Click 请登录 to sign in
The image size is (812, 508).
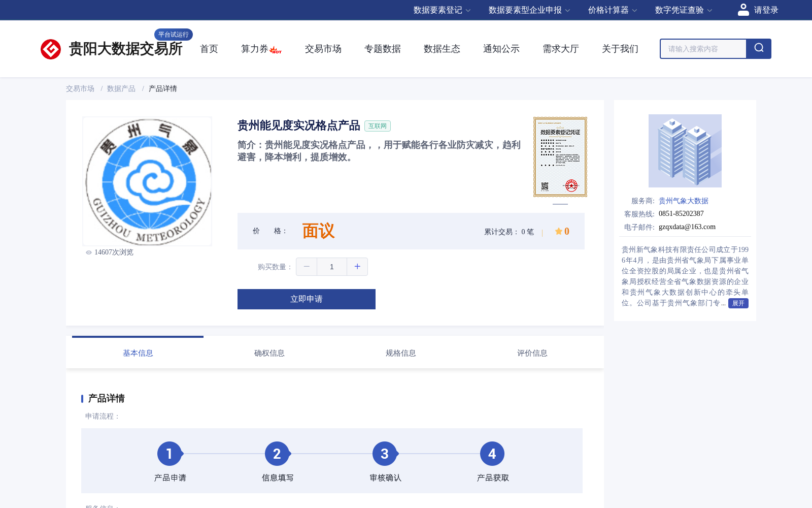tap(766, 10)
